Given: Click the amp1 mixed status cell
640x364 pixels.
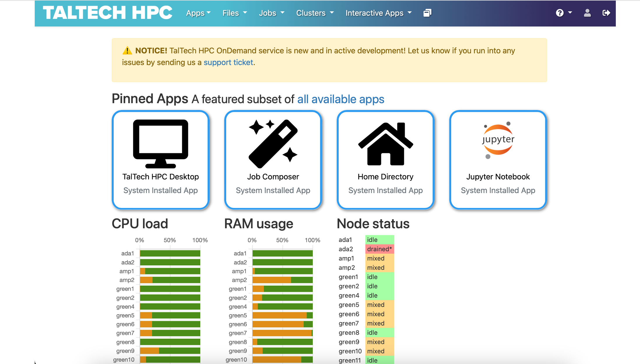Looking at the screenshot, I should click(x=380, y=258).
